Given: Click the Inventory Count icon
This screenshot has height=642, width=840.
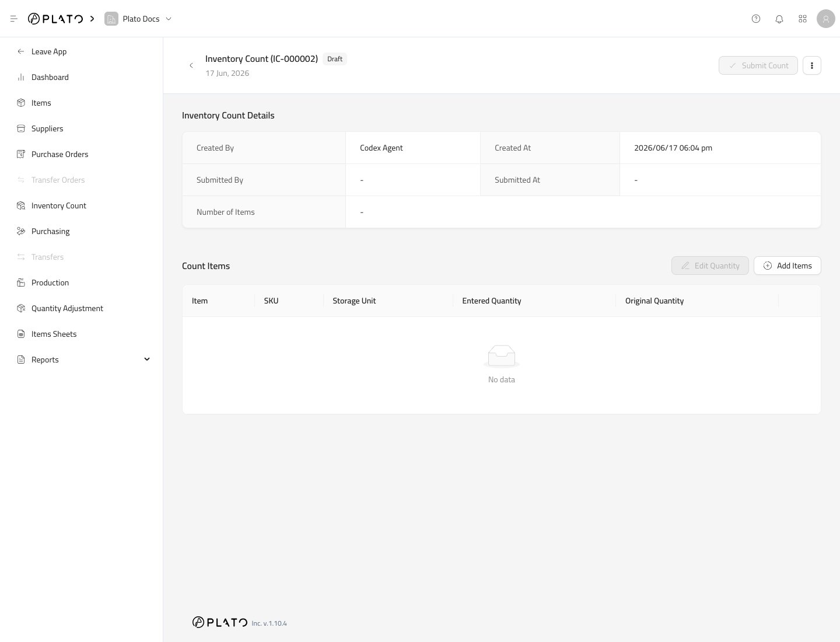Looking at the screenshot, I should (x=21, y=205).
